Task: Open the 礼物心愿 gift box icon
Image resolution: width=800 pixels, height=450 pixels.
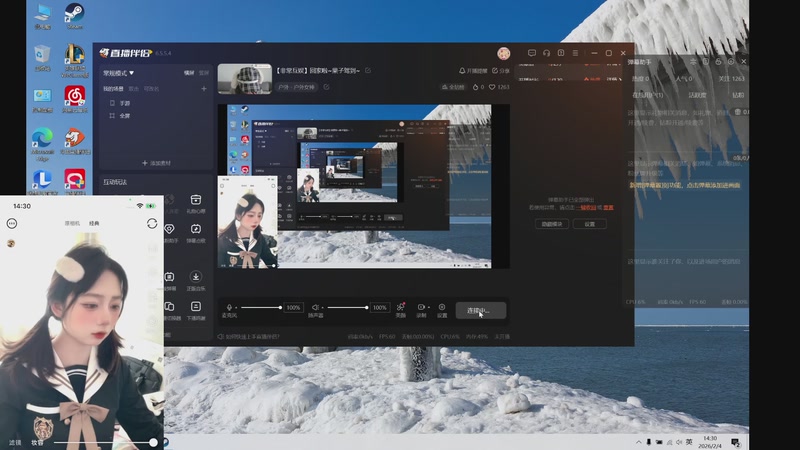Action: coord(195,199)
